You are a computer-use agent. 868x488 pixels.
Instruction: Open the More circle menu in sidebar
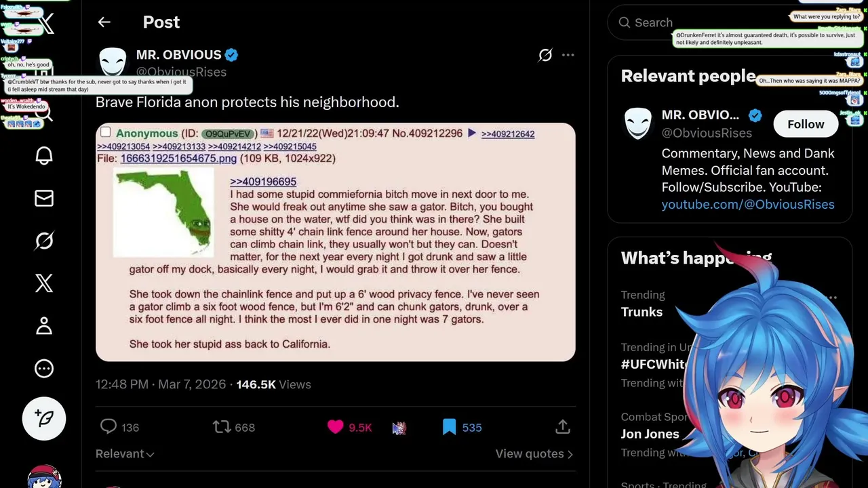(44, 368)
